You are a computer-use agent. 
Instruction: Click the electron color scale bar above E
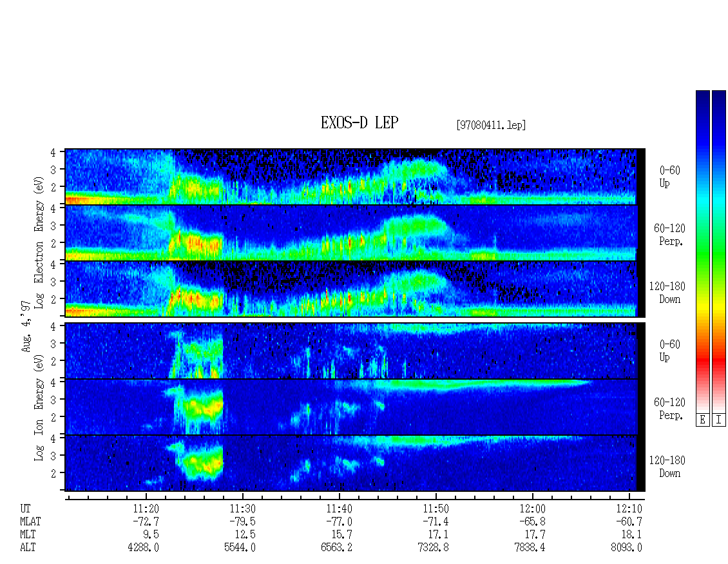702,251
